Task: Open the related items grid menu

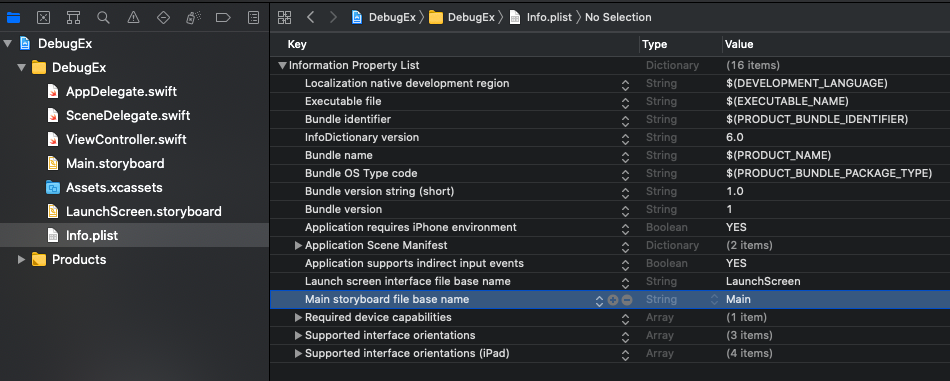Action: [285, 17]
